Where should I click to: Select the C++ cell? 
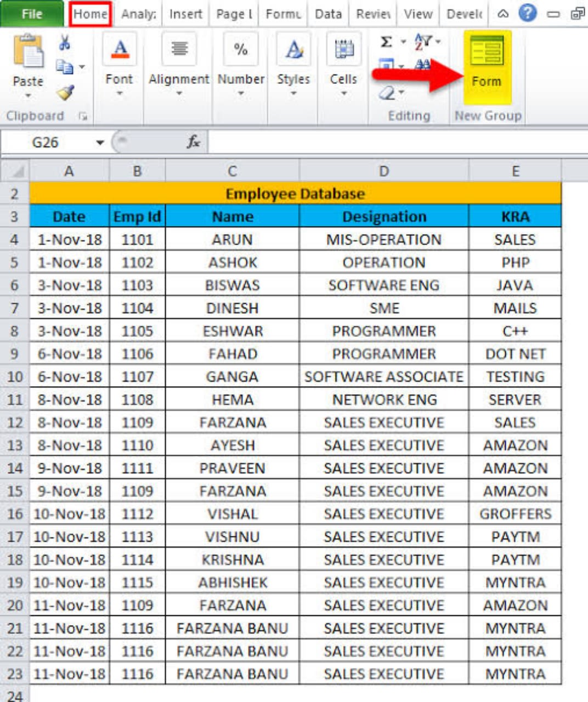515,331
